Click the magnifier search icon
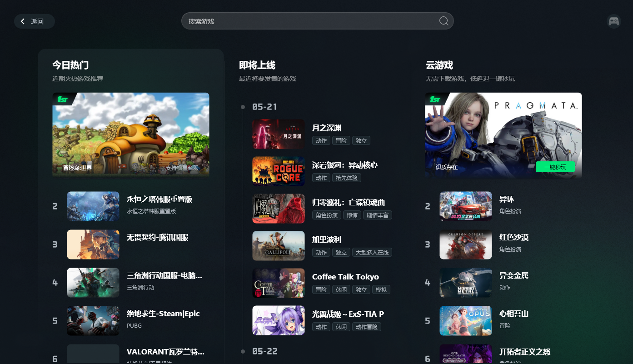The width and height of the screenshot is (633, 364). (x=444, y=21)
